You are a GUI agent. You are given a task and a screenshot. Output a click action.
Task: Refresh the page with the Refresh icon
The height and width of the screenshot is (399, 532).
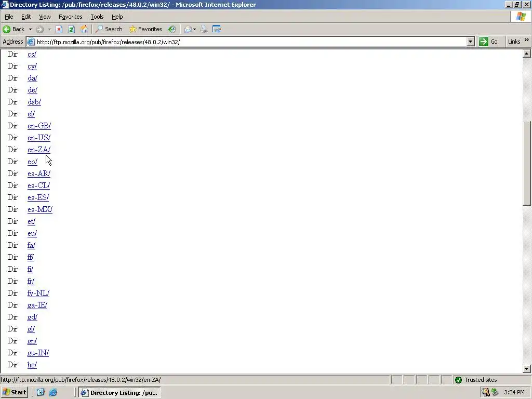(x=71, y=29)
